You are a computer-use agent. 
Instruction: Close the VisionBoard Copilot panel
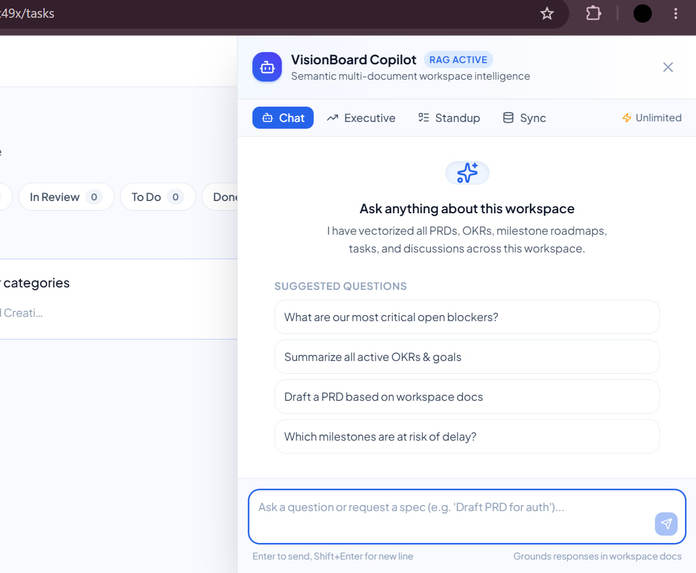click(668, 67)
